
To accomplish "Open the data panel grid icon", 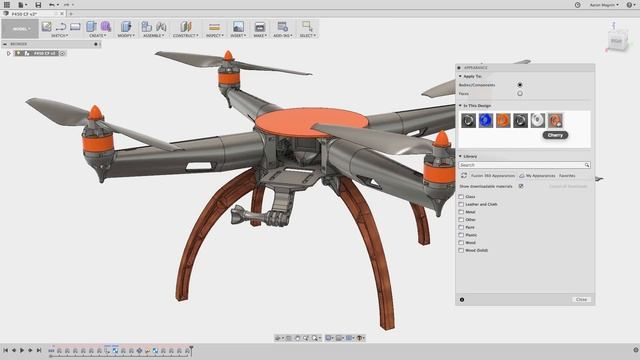I will coord(7,5).
